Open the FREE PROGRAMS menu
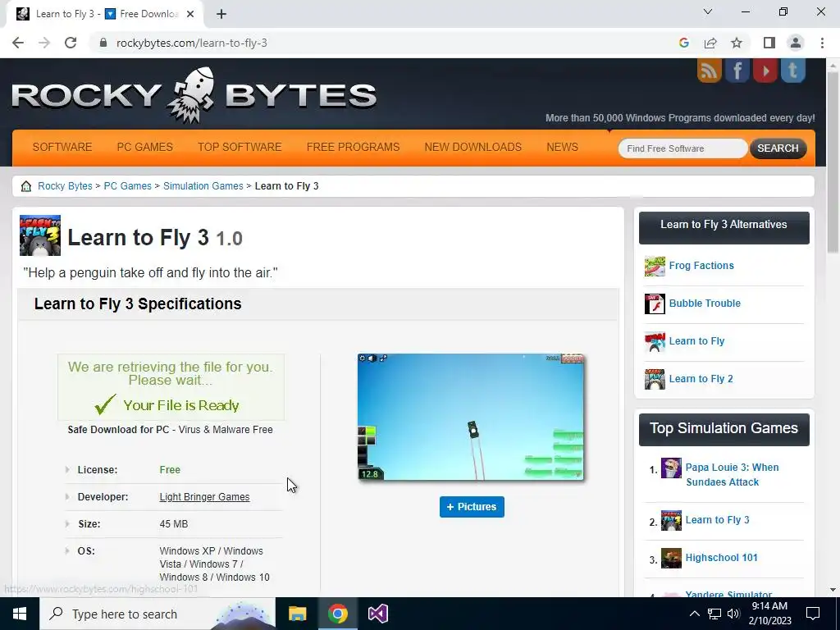Image resolution: width=840 pixels, height=630 pixels. [x=353, y=148]
